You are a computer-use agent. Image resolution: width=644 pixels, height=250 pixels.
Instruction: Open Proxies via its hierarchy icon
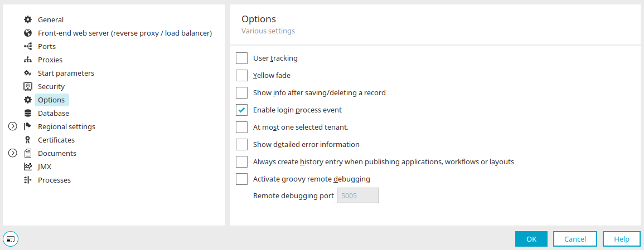[27, 60]
